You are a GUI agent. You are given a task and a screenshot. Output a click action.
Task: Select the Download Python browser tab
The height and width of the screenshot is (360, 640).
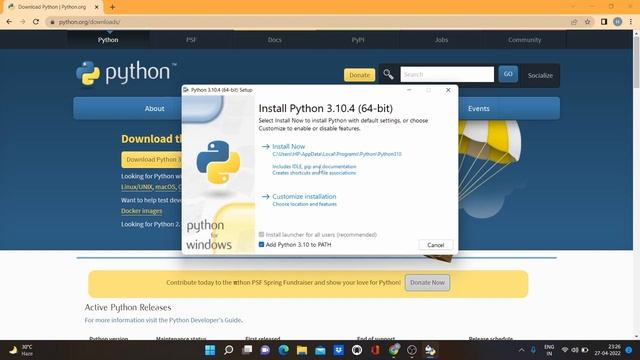pyautogui.click(x=52, y=7)
